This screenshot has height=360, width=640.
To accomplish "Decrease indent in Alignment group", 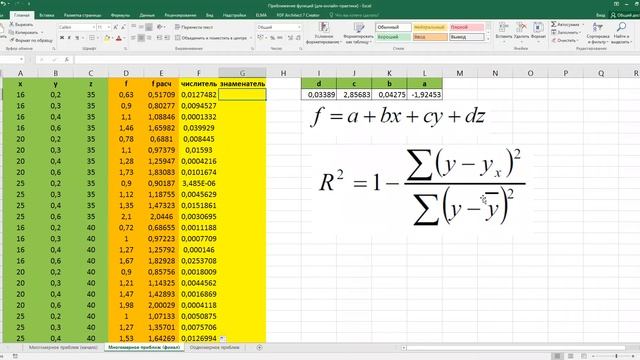I will (x=160, y=38).
